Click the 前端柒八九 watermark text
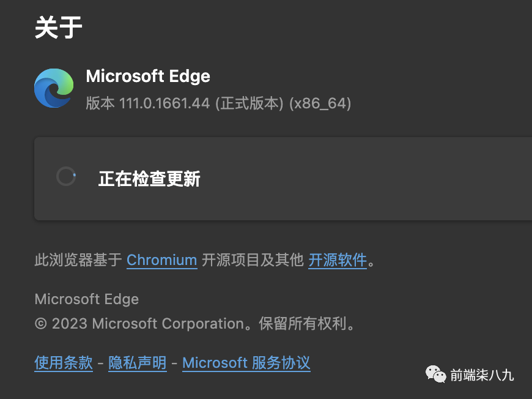The height and width of the screenshot is (399, 532). coord(482,375)
